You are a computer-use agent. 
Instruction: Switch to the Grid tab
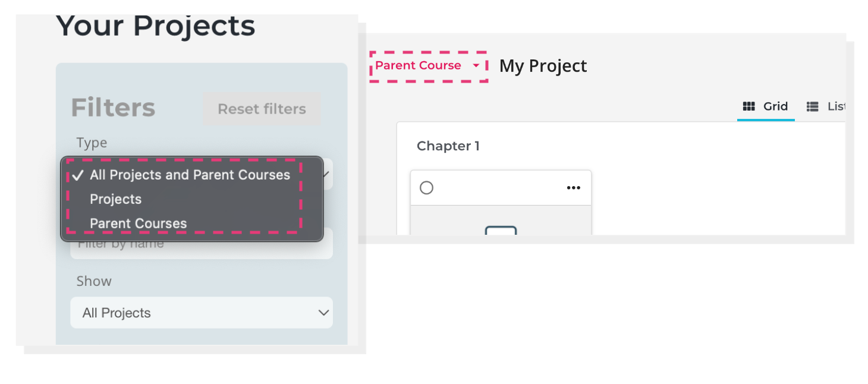[766, 106]
